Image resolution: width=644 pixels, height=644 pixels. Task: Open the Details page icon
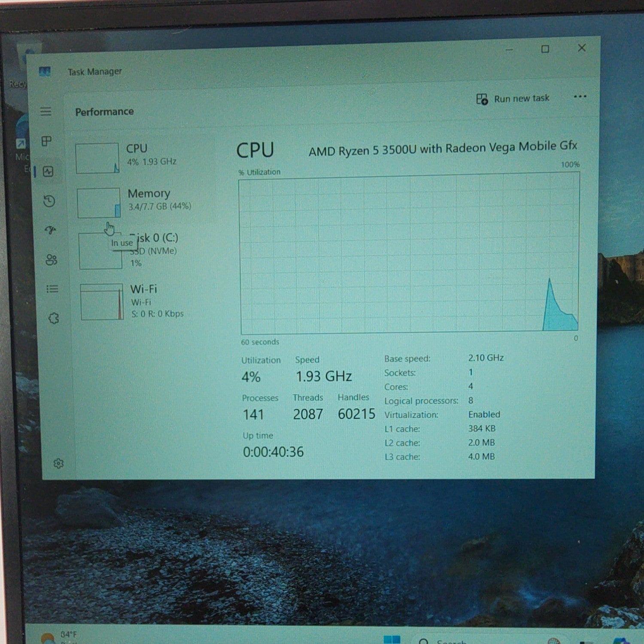[52, 289]
